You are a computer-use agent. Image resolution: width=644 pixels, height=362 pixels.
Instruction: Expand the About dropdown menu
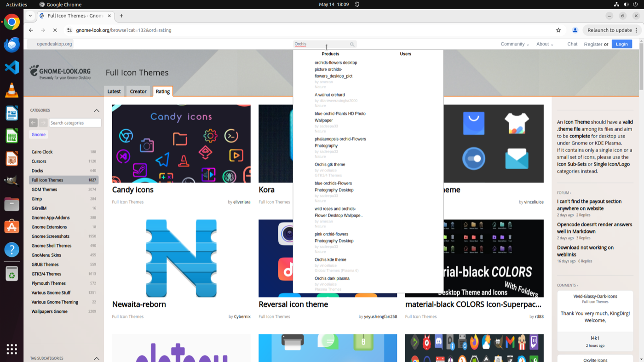pyautogui.click(x=545, y=44)
